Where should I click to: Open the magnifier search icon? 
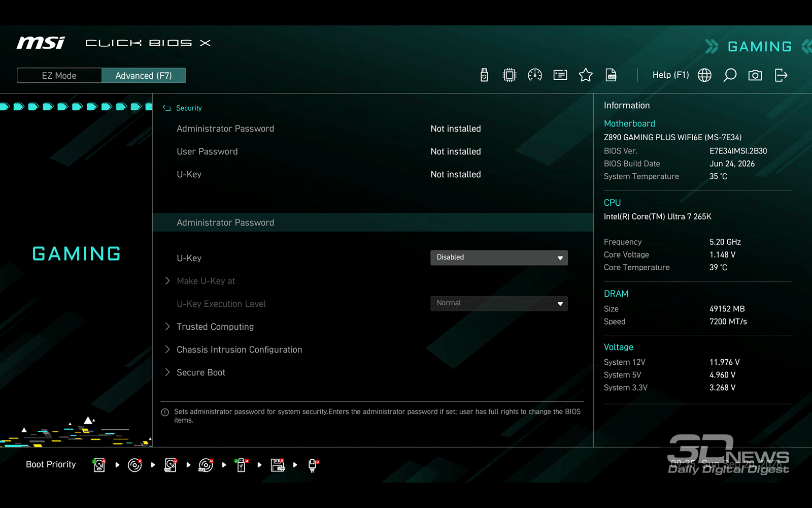point(730,75)
